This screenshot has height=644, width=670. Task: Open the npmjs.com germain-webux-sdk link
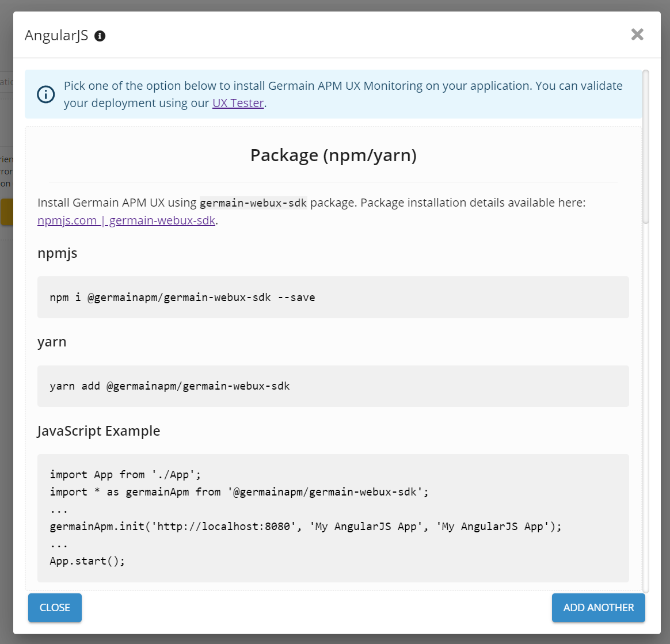(127, 220)
